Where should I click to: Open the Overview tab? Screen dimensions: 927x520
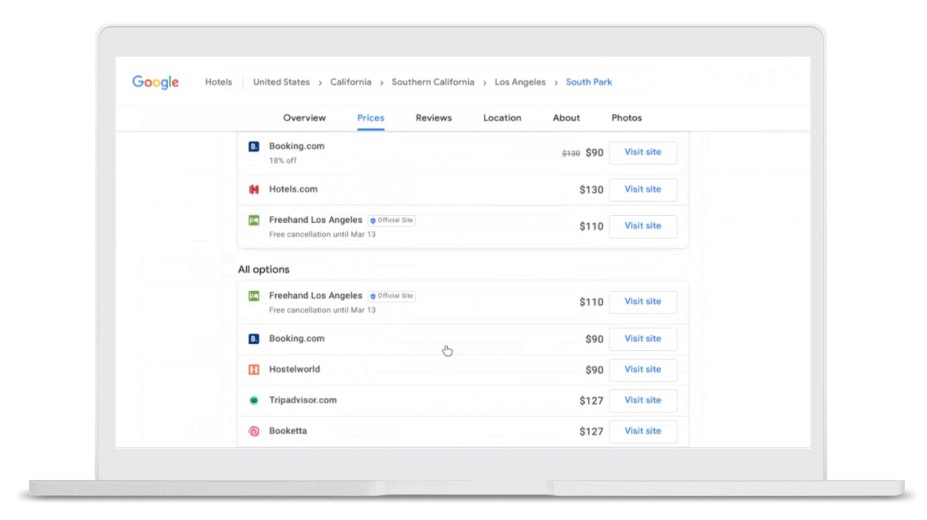(304, 118)
